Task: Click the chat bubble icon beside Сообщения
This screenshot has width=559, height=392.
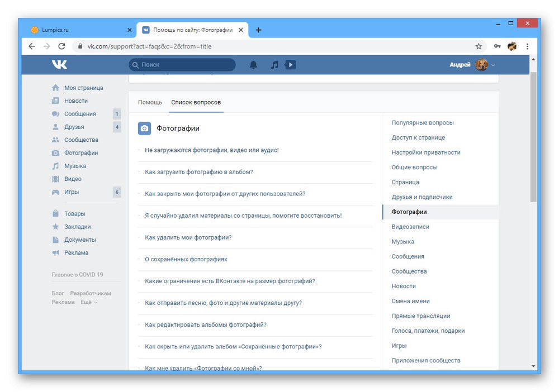Action: (55, 114)
